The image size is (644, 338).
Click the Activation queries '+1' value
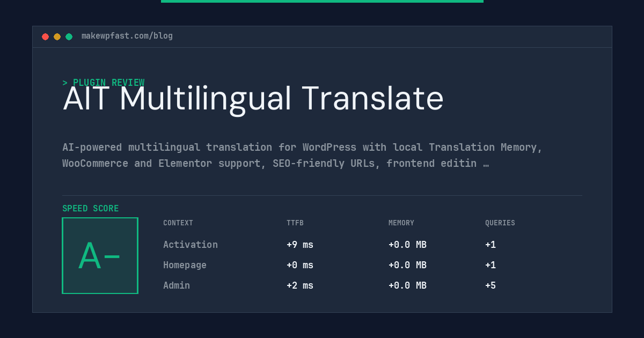click(x=491, y=245)
